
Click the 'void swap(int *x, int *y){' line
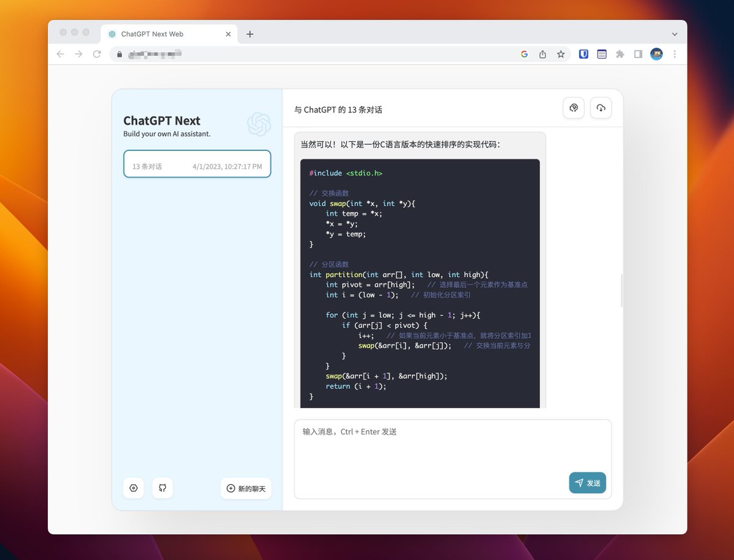point(363,204)
